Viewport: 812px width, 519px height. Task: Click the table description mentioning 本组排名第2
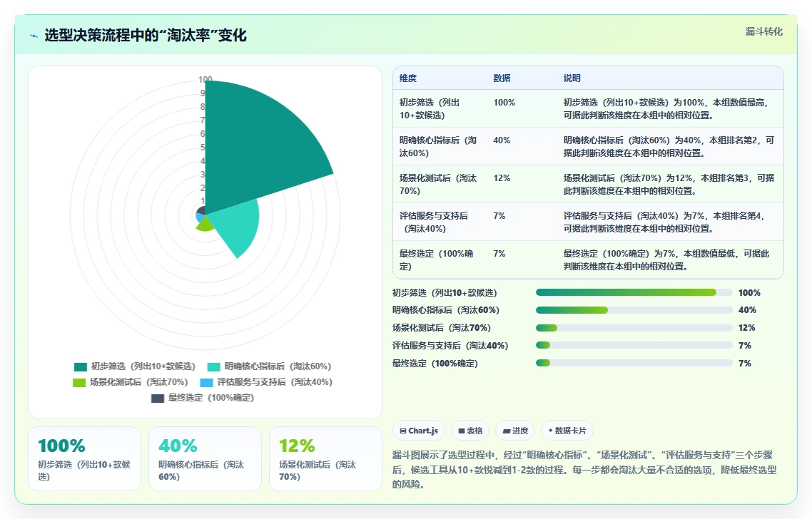[x=669, y=146]
